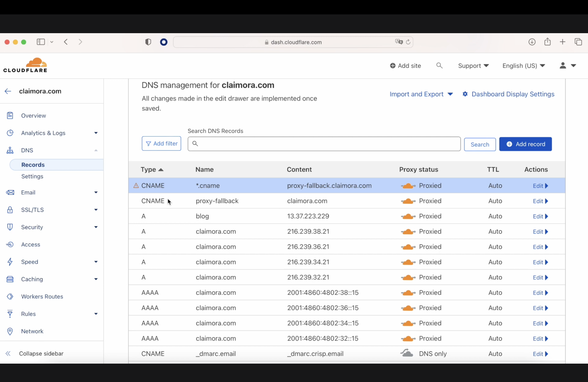Screen dimensions: 588x382
Task: Go forward with the Safari forward arrow
Action: 80,42
